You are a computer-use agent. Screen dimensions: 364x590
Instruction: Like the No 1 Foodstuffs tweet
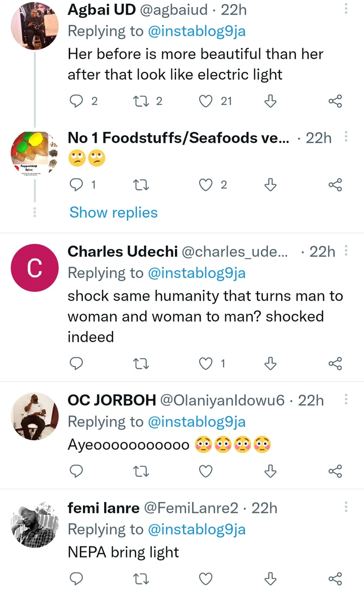point(205,185)
